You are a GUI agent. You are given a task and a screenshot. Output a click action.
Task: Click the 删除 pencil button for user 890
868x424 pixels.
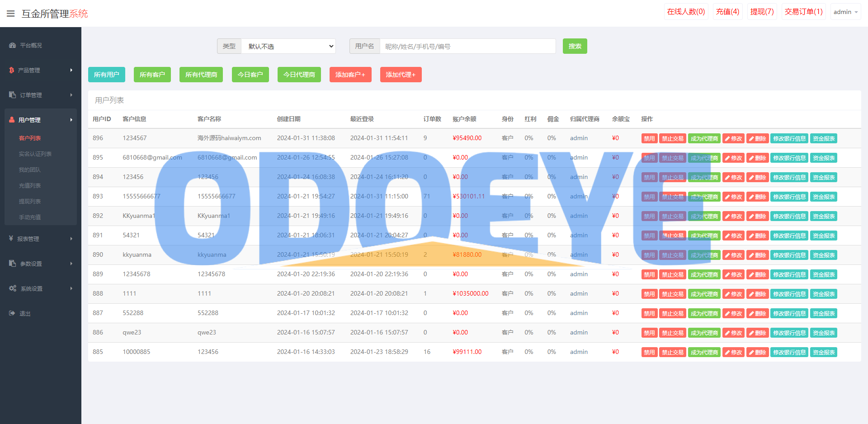click(x=757, y=255)
